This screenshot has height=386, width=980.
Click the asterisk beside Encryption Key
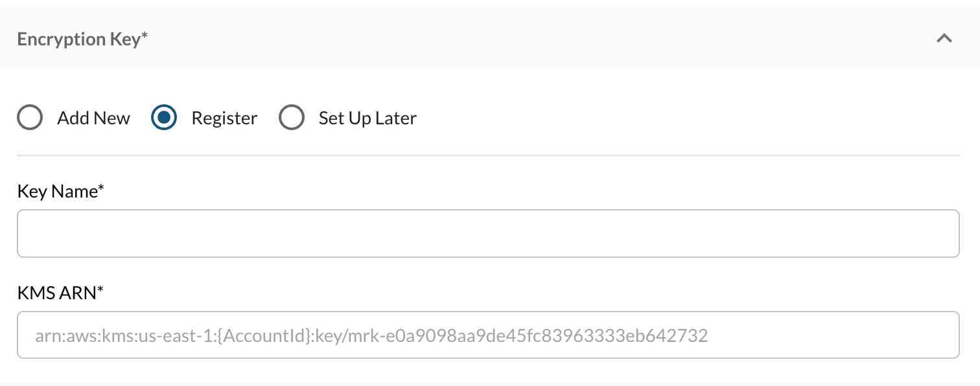pos(145,36)
